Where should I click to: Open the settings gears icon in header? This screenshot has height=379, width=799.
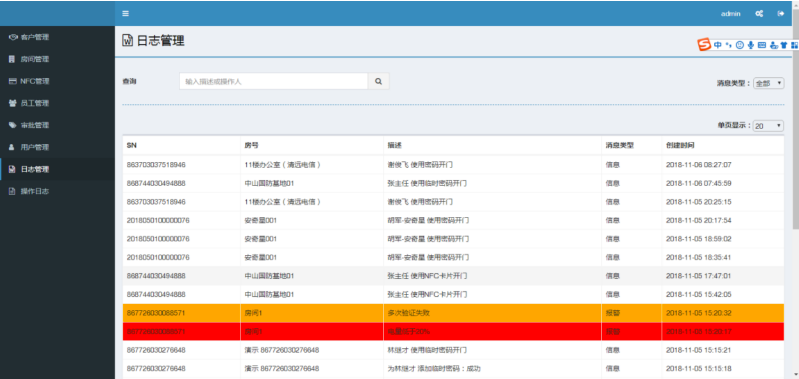pos(759,14)
